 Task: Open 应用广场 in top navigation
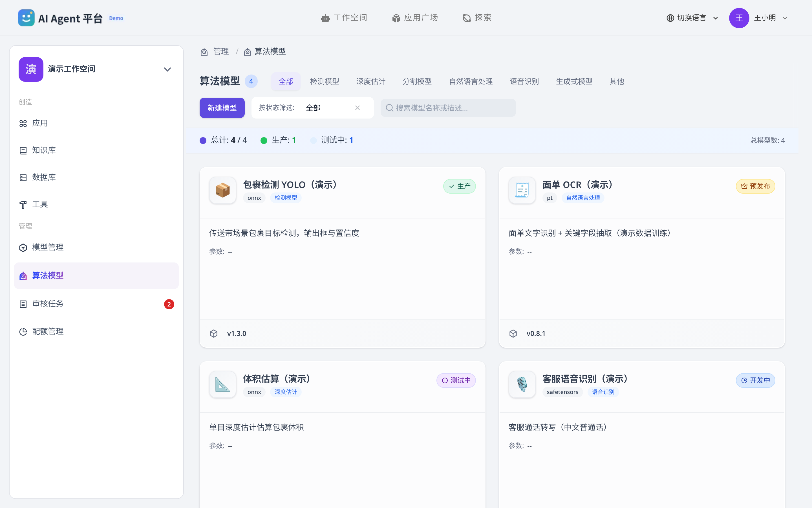(x=415, y=18)
